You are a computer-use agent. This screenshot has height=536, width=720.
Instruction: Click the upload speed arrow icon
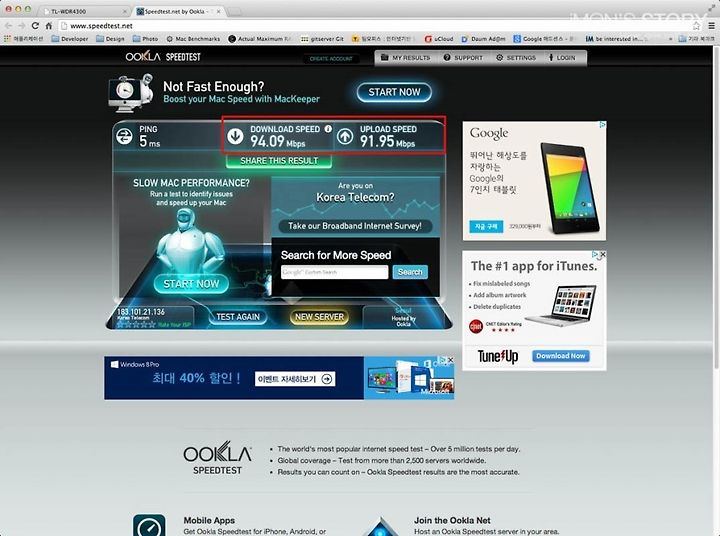(345, 136)
